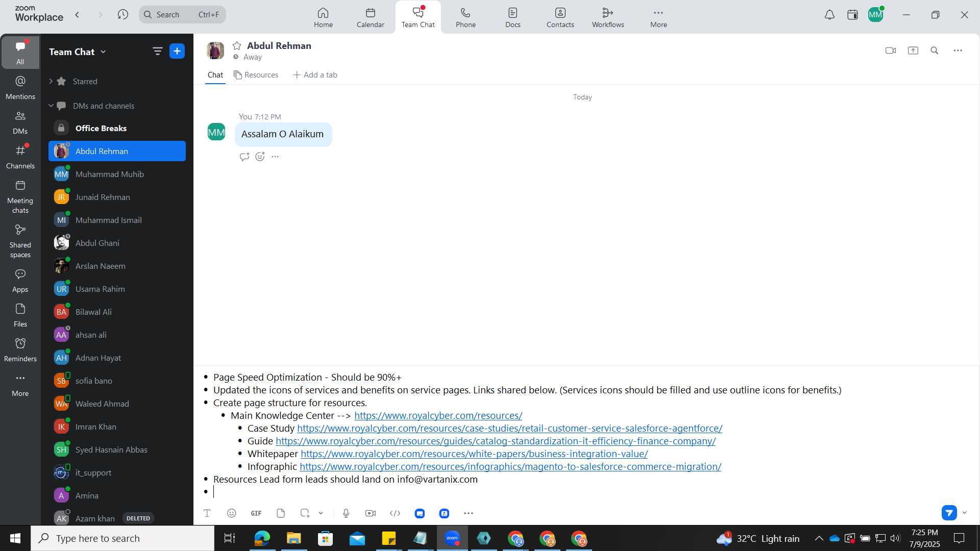
Task: Click the screenshot capture icon
Action: 305,513
